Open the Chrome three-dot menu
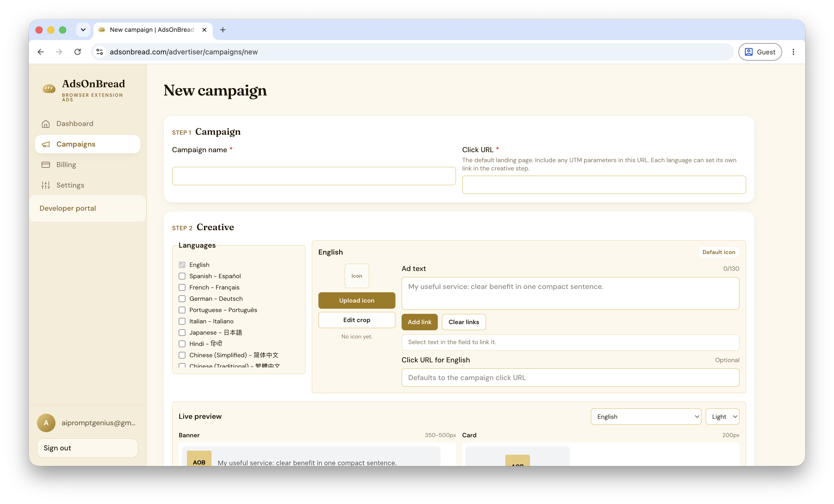The image size is (834, 504). [x=793, y=52]
